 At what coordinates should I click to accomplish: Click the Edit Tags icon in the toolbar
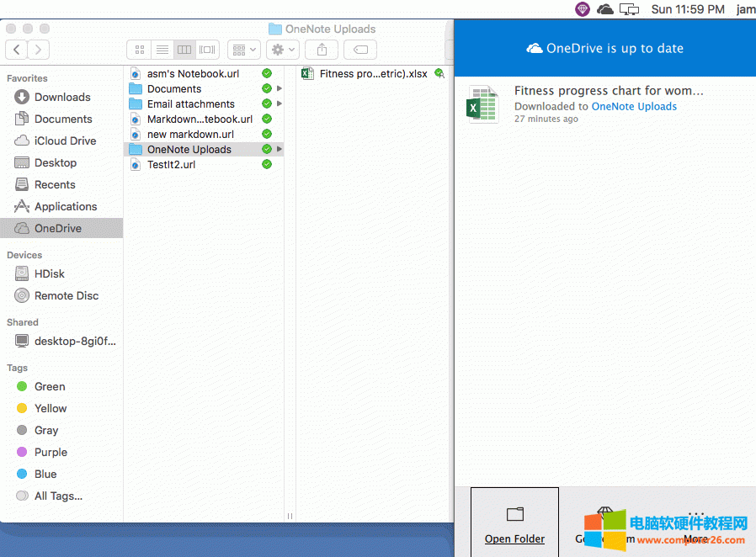click(x=359, y=50)
